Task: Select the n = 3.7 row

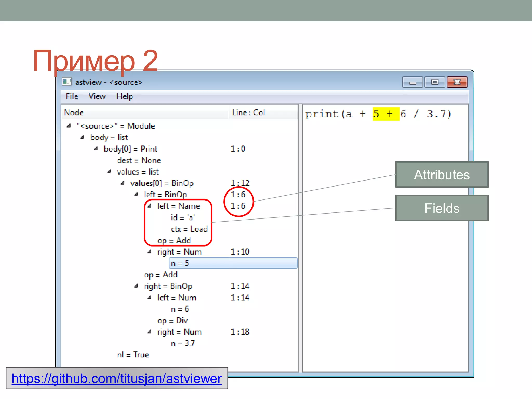Action: pyautogui.click(x=183, y=343)
